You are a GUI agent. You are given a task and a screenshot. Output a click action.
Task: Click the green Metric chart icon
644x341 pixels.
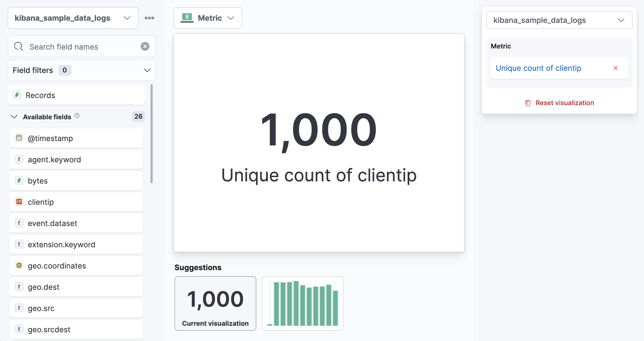187,17
